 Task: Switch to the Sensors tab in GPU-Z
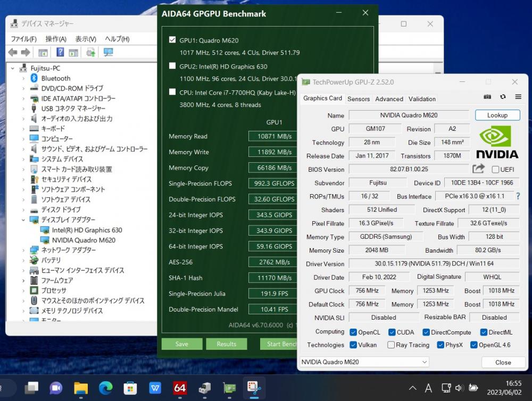click(x=358, y=99)
